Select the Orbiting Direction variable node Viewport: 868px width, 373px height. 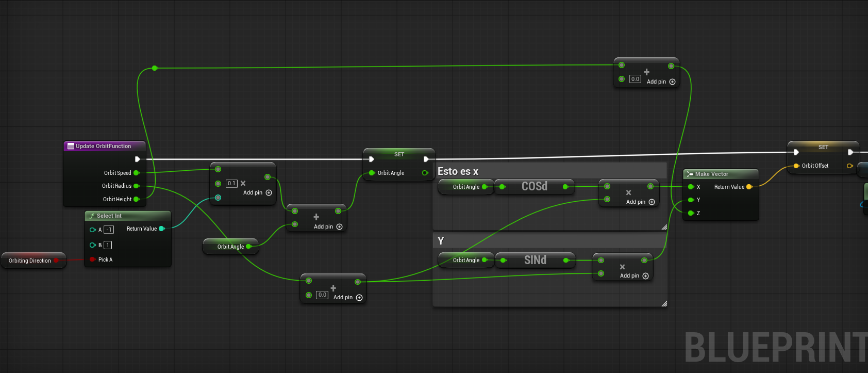34,261
